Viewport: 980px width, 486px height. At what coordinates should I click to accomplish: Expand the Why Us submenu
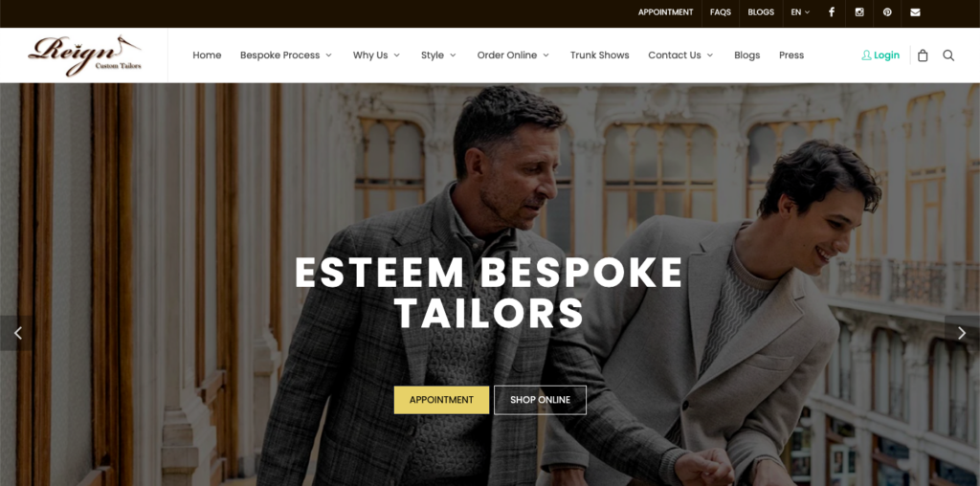377,55
